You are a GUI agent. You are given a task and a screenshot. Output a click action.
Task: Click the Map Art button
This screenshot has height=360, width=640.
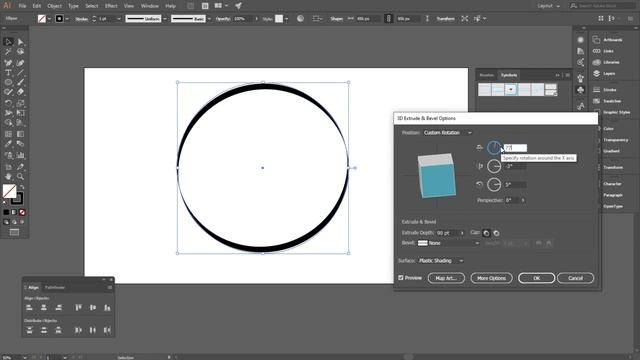click(x=446, y=278)
